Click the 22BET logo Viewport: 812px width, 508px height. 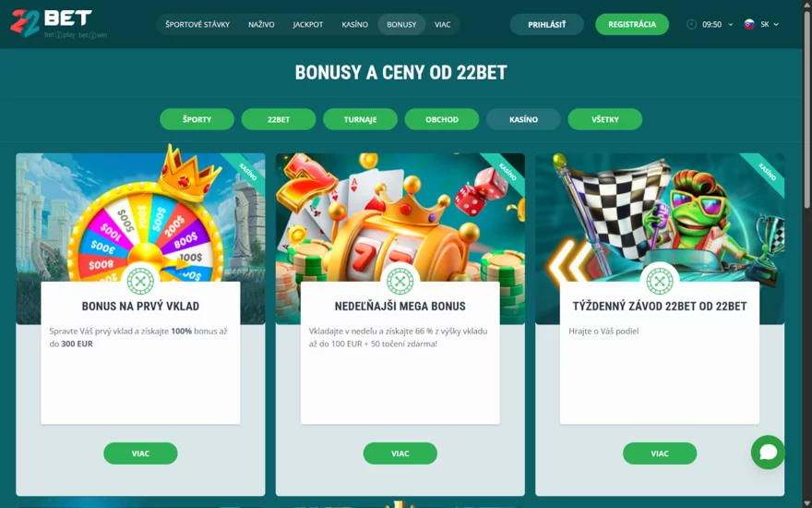point(58,24)
